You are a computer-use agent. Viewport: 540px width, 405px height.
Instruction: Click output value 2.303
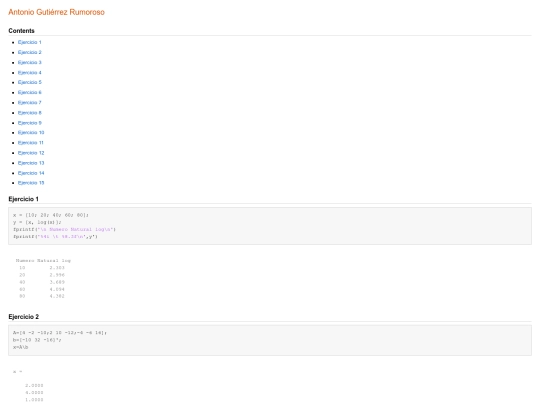[57, 268]
